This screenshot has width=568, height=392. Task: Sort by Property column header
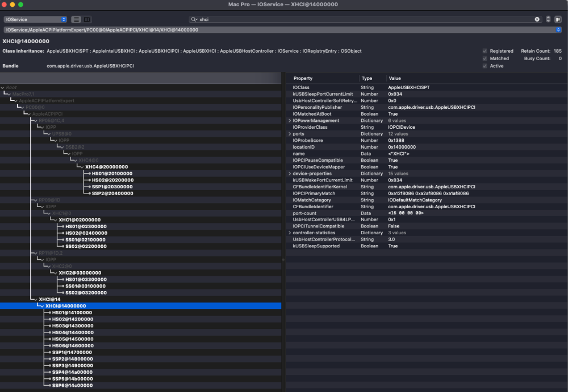point(303,78)
